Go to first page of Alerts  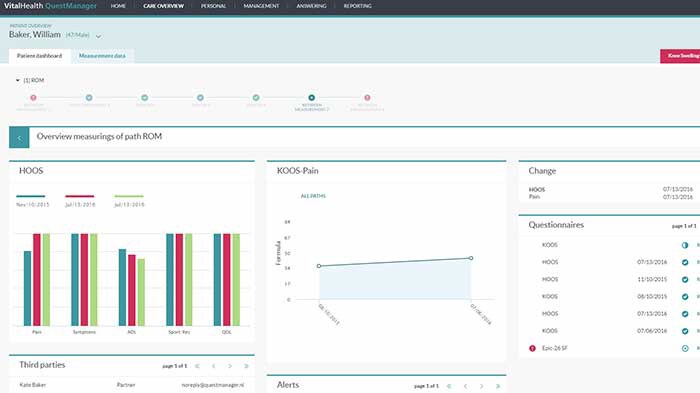tap(449, 386)
